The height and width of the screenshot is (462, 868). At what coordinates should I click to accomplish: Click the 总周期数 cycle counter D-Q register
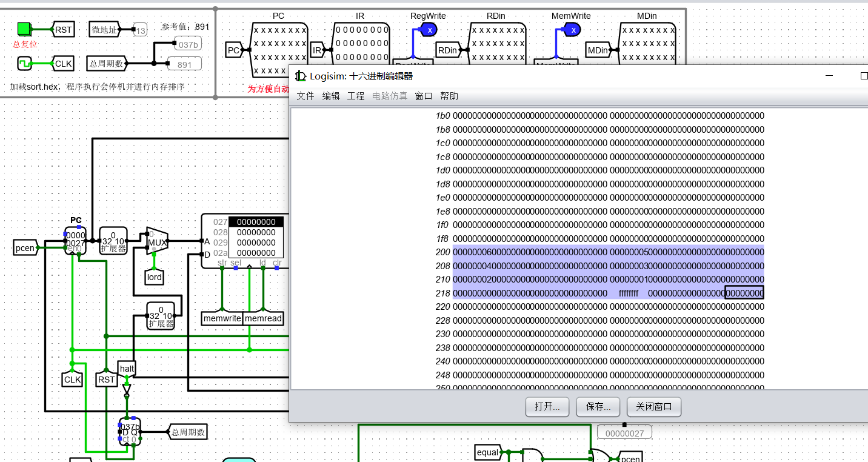click(129, 432)
